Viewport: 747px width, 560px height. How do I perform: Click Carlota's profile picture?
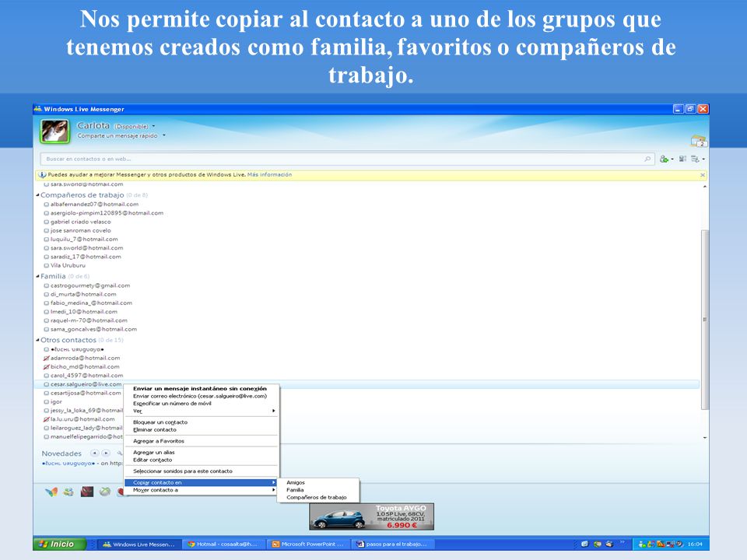coord(54,131)
